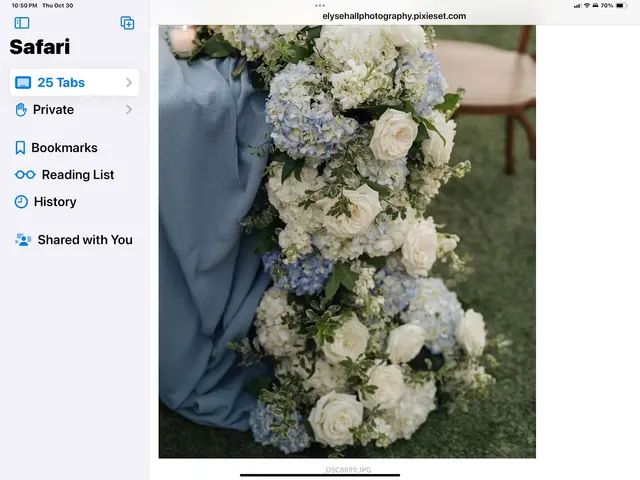The width and height of the screenshot is (640, 480).
Task: Tap the Bookmarks book icon
Action: pyautogui.click(x=20, y=148)
